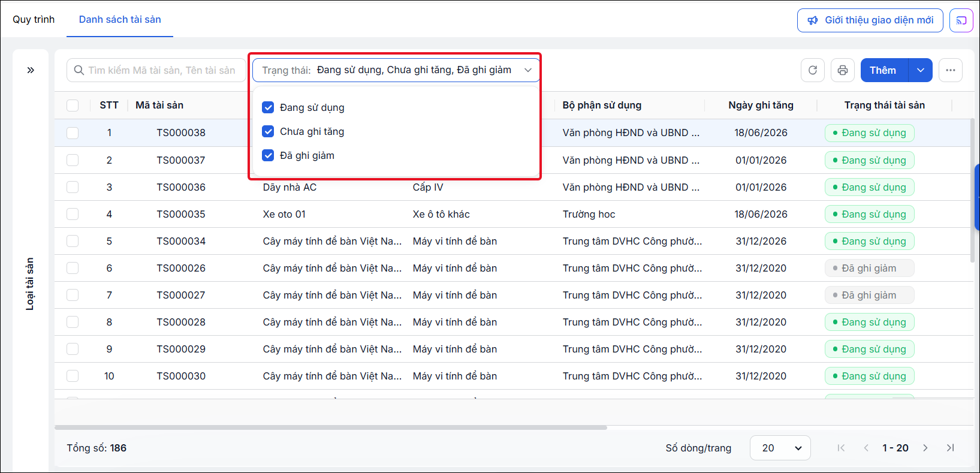Tick the checkbox for row TS000038

tap(73, 132)
